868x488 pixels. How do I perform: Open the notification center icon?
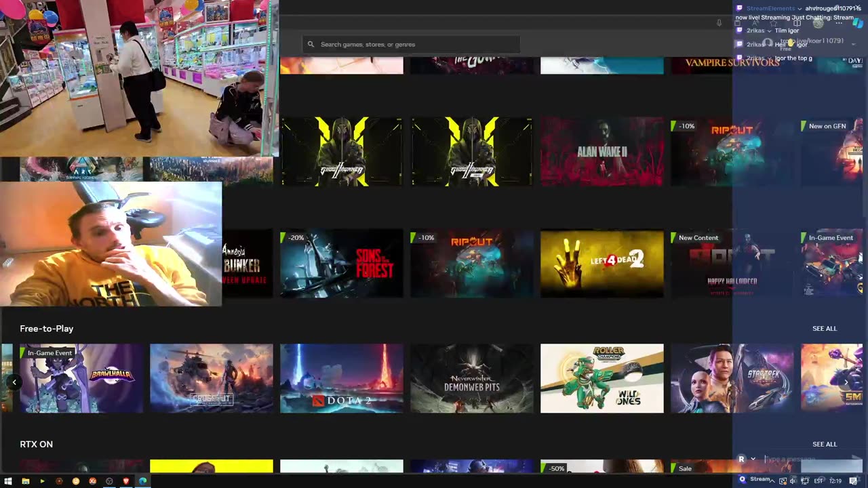tap(853, 481)
